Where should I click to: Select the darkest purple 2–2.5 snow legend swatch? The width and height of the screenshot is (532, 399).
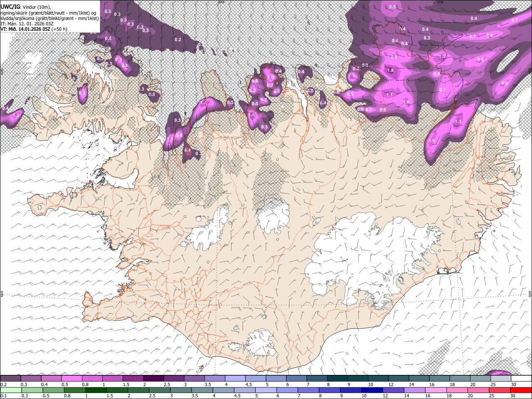(153, 378)
